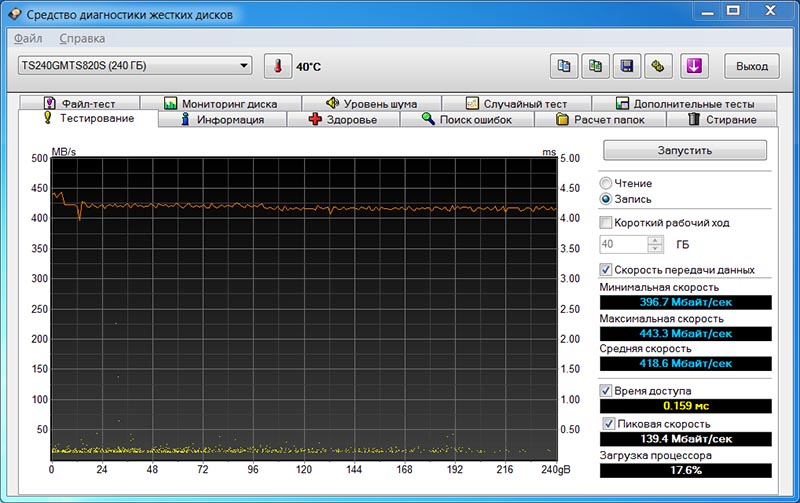Image resolution: width=800 pixels, height=503 pixels.
Task: Click the access time value 0.159 мс
Action: pyautogui.click(x=685, y=406)
